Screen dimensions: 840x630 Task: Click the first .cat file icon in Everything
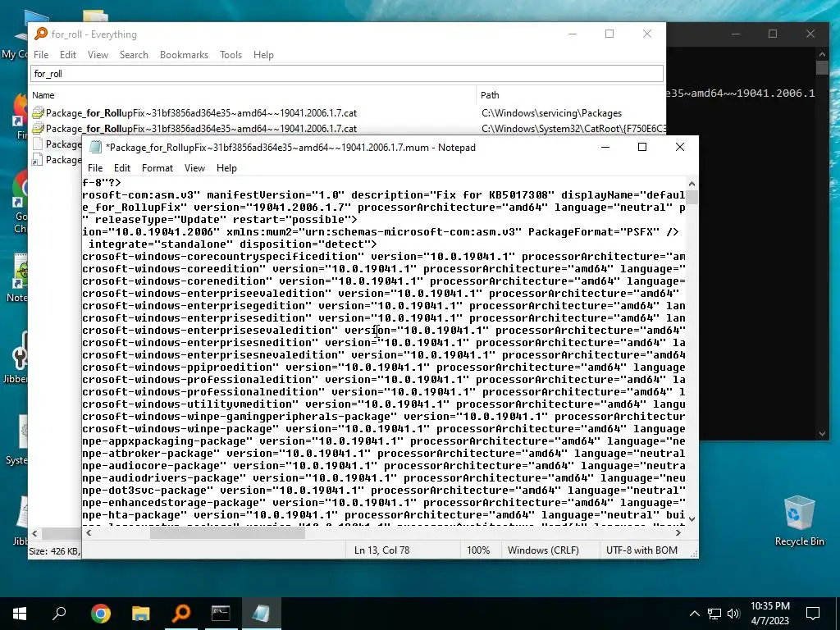coord(38,113)
